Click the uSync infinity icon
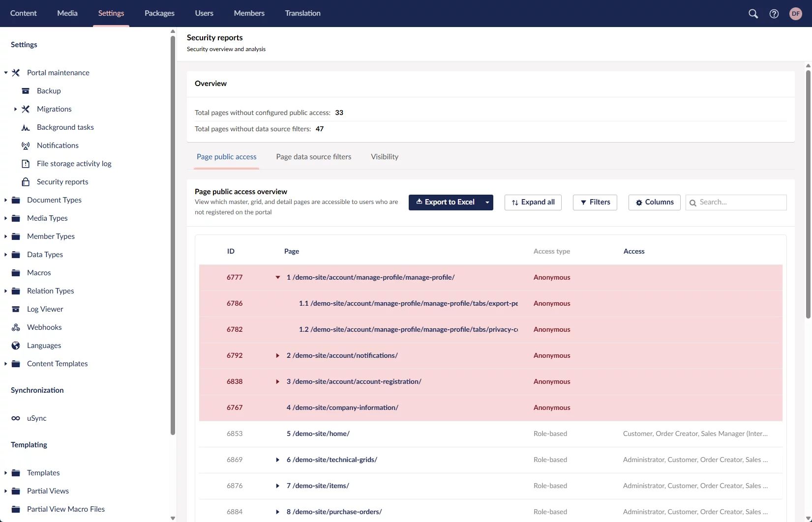 coord(16,418)
